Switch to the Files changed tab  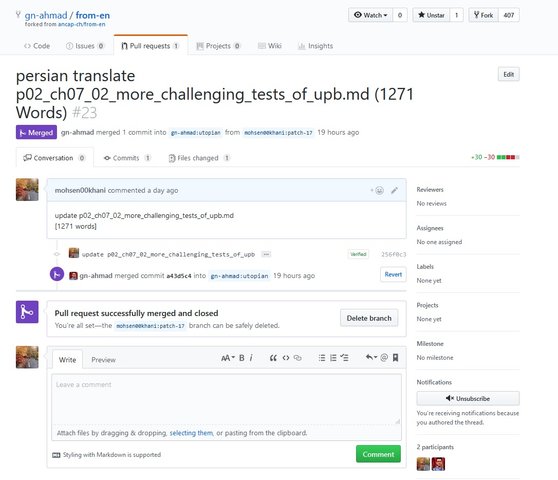(x=199, y=158)
